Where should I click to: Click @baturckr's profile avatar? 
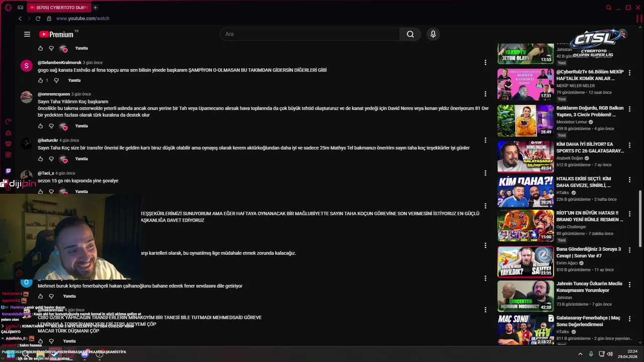click(26, 143)
